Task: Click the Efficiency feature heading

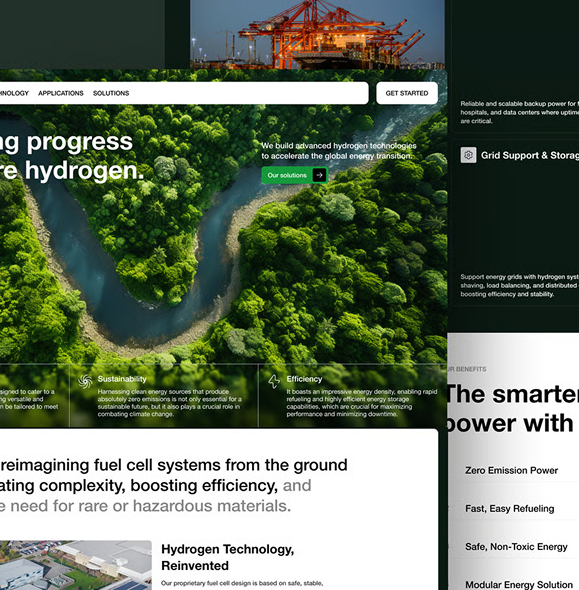Action: click(x=304, y=379)
